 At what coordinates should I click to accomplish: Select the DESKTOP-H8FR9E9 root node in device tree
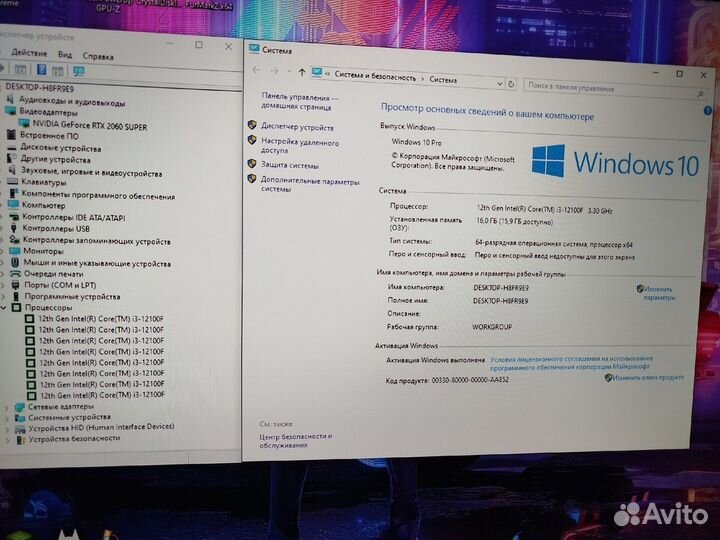(x=39, y=88)
